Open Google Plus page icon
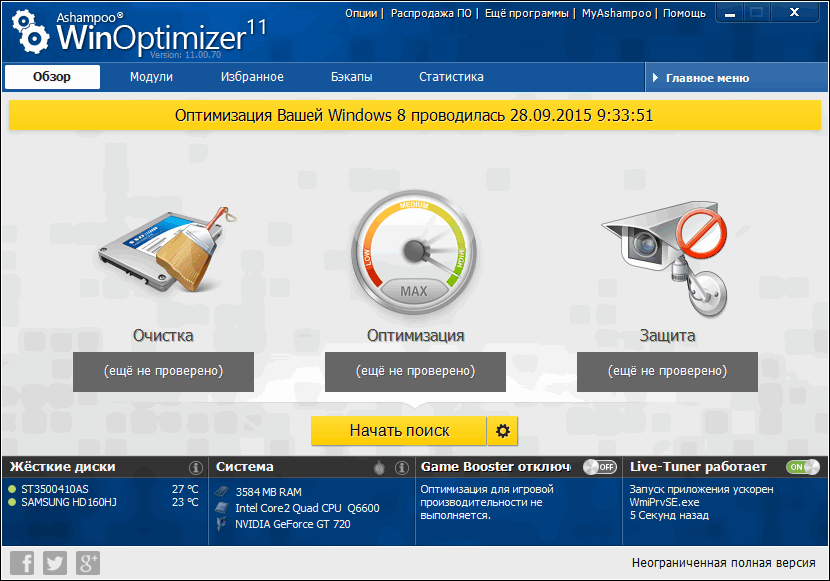The width and height of the screenshot is (830, 581). pyautogui.click(x=88, y=562)
